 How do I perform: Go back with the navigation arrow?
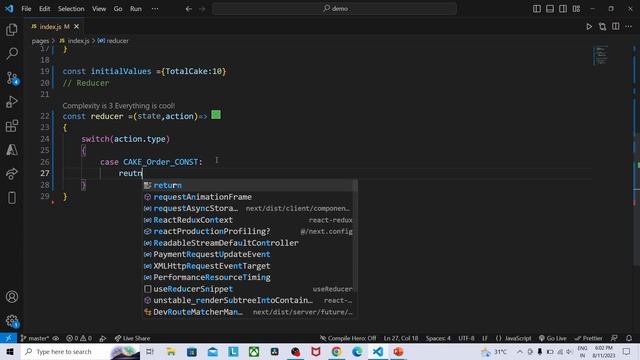(189, 9)
